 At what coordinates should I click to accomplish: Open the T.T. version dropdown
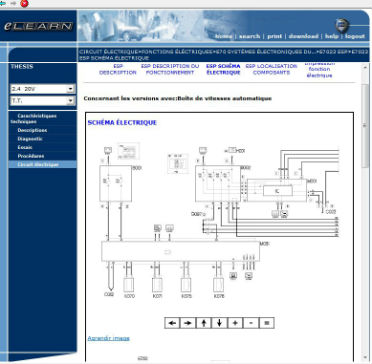tap(43, 101)
